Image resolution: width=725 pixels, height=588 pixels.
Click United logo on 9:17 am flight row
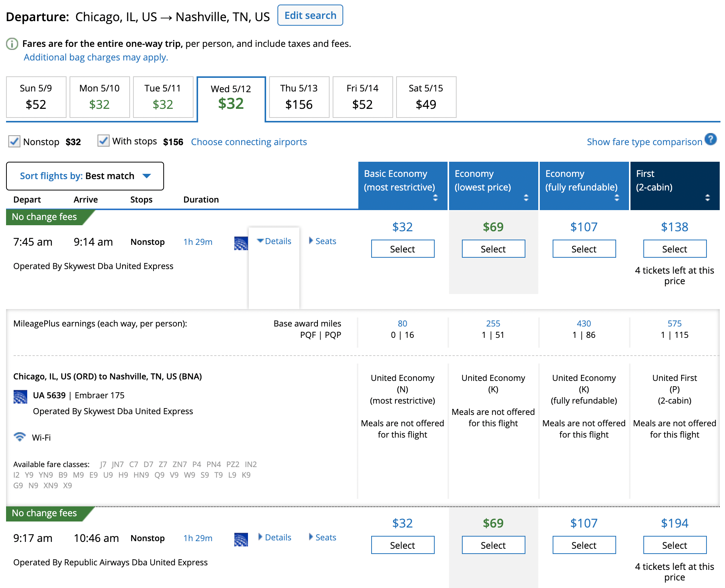point(241,539)
